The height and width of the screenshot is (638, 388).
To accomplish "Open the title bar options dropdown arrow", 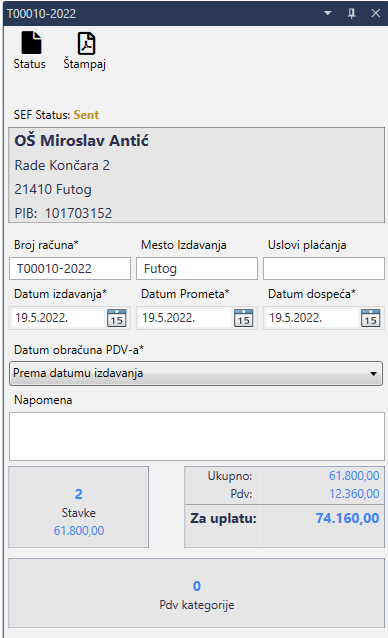I will [327, 13].
